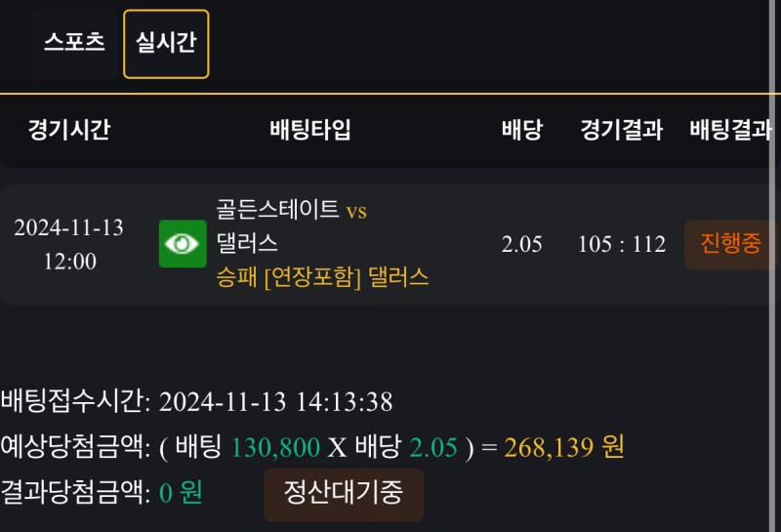781x532 pixels.
Task: Select the 실시간 tab
Action: click(166, 44)
